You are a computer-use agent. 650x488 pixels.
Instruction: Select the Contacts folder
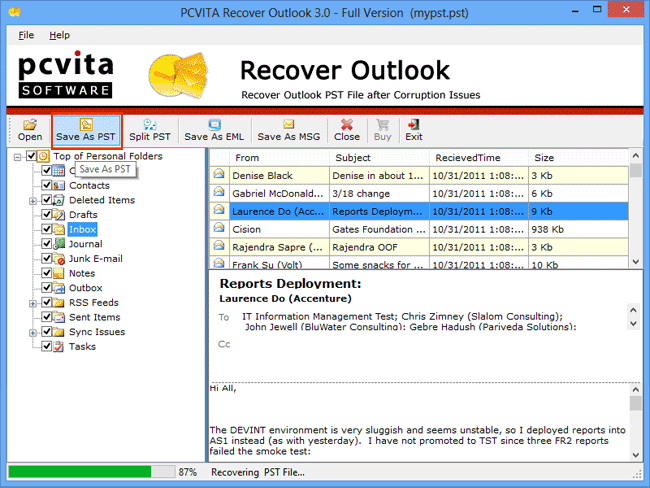89,185
